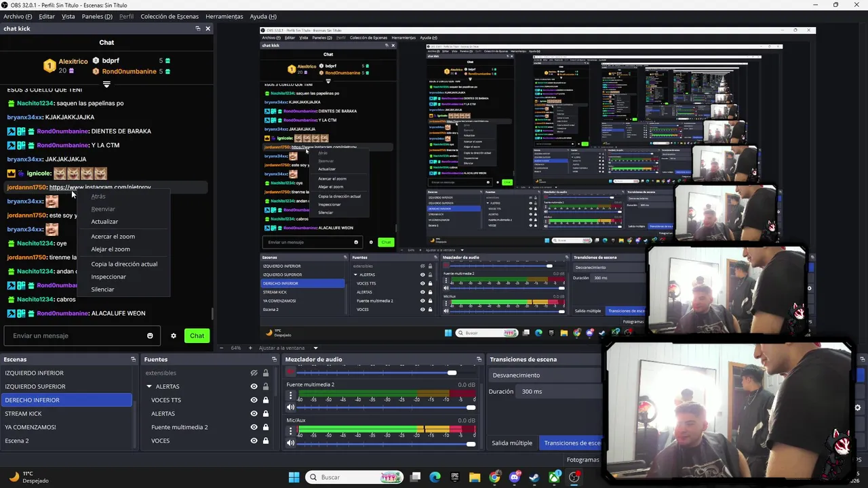Hide the VOCES source
The image size is (868, 488).
point(254,441)
